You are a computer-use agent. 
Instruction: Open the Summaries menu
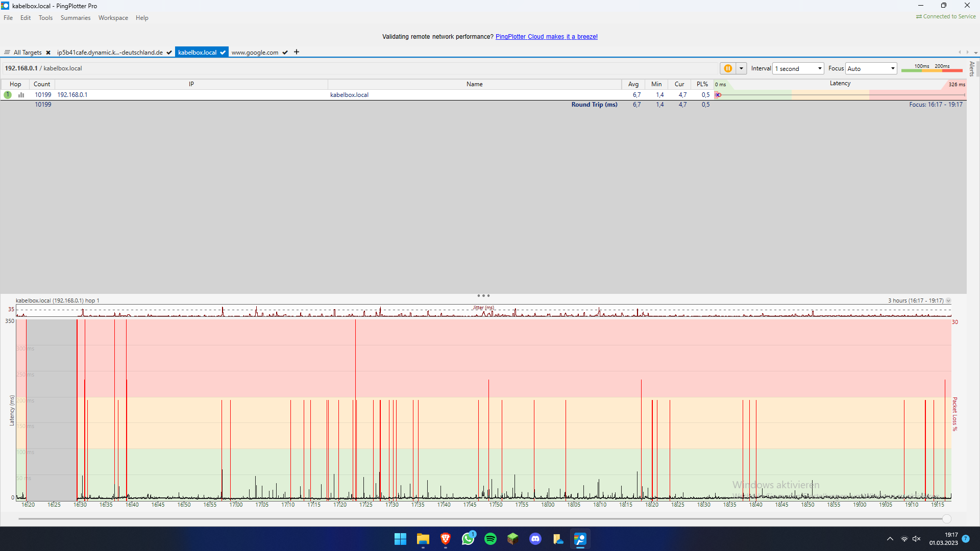coord(75,17)
